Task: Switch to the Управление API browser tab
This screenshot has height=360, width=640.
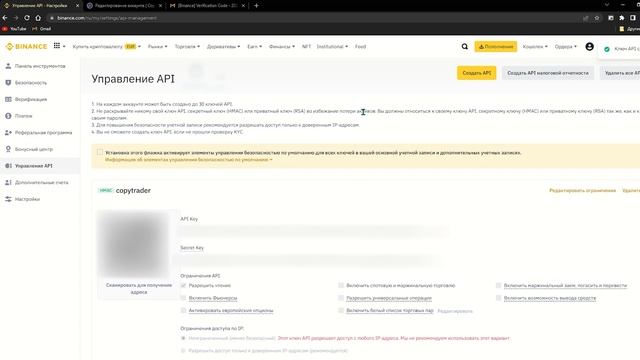Action: pos(40,6)
